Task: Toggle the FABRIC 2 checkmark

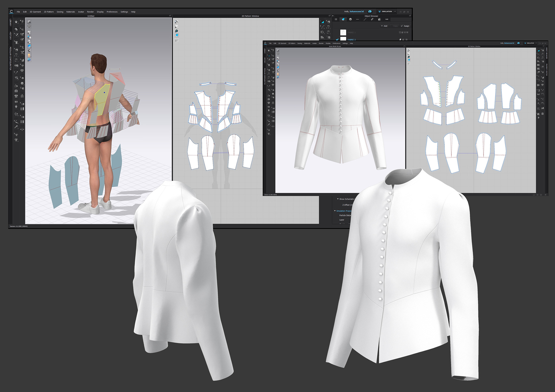Action: tap(337, 40)
